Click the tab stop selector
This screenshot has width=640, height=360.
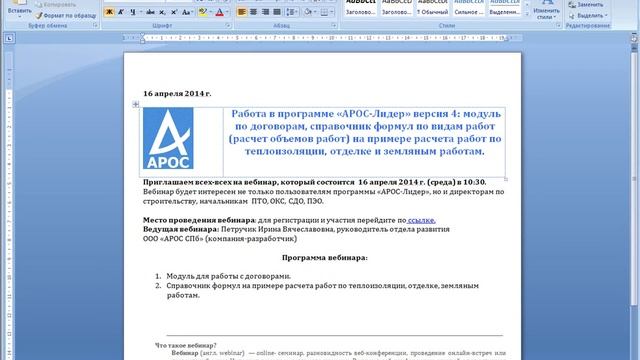pyautogui.click(x=9, y=38)
